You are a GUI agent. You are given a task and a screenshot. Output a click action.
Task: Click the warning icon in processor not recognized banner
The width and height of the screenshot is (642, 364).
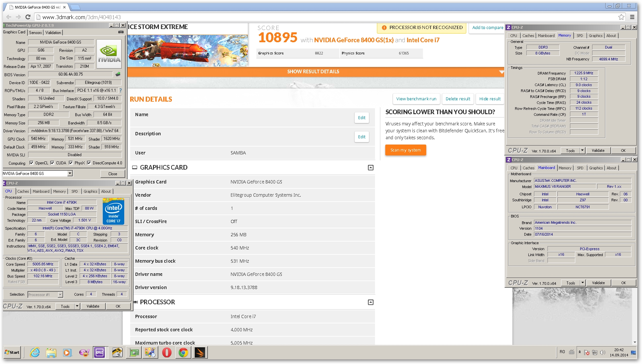tap(384, 28)
